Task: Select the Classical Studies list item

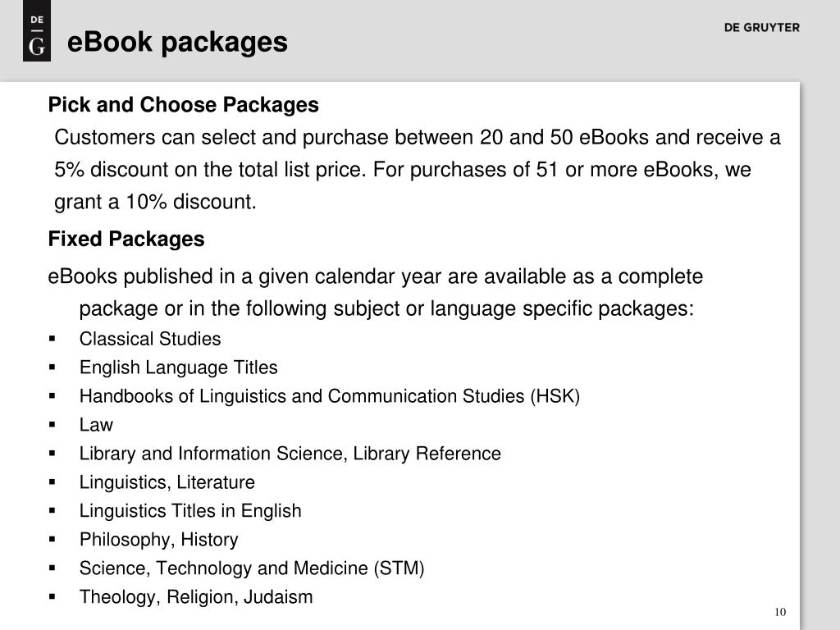Action: pos(150,339)
